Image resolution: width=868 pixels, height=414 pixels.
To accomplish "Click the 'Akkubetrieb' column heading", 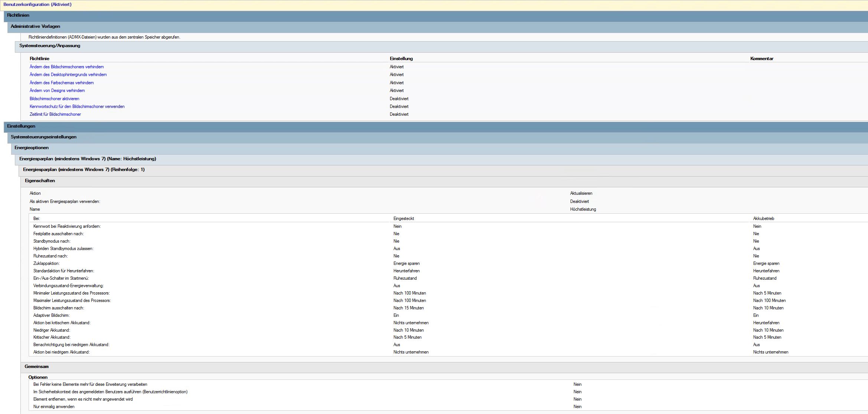I will coord(764,218).
